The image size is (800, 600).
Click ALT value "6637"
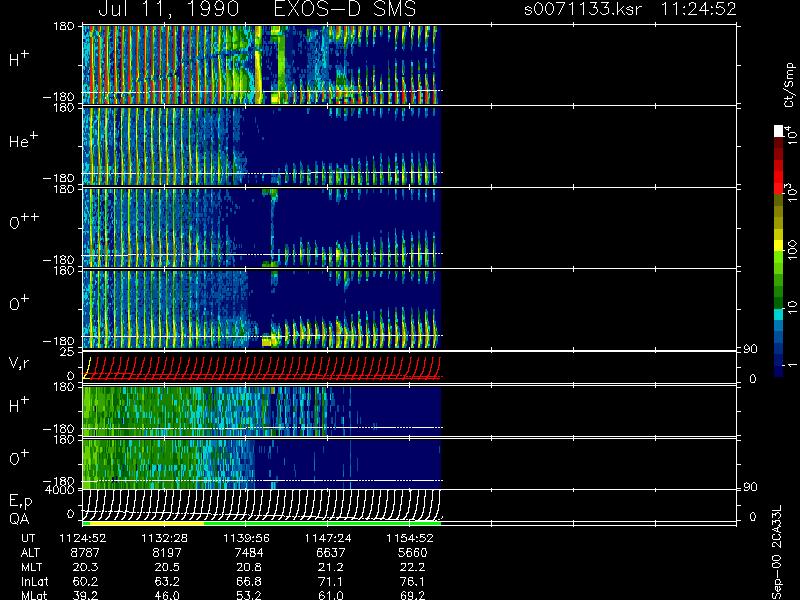pyautogui.click(x=330, y=553)
